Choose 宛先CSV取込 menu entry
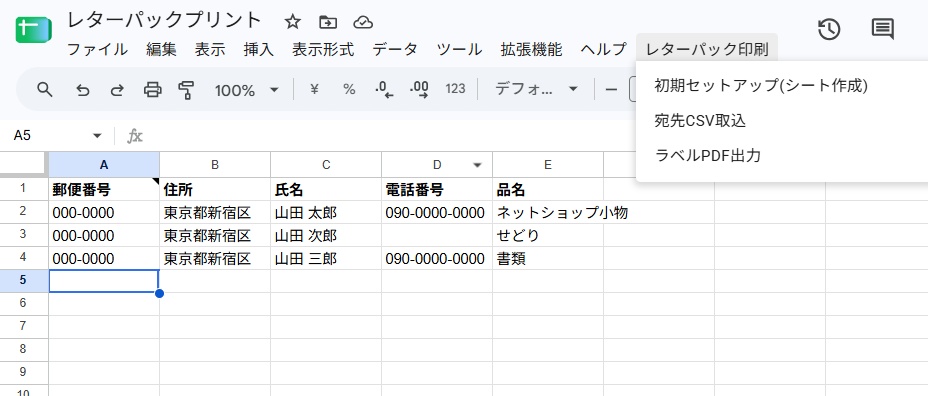Viewport: 928px width, 396px height. tap(700, 121)
